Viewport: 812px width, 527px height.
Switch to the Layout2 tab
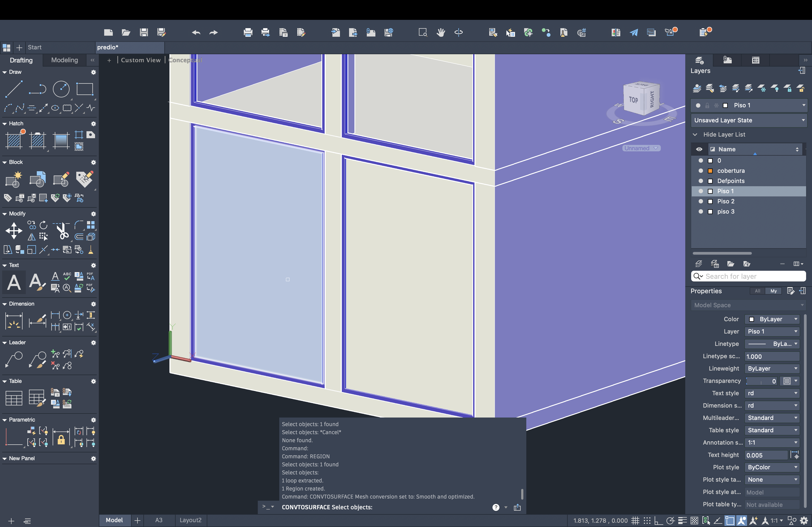pyautogui.click(x=190, y=520)
